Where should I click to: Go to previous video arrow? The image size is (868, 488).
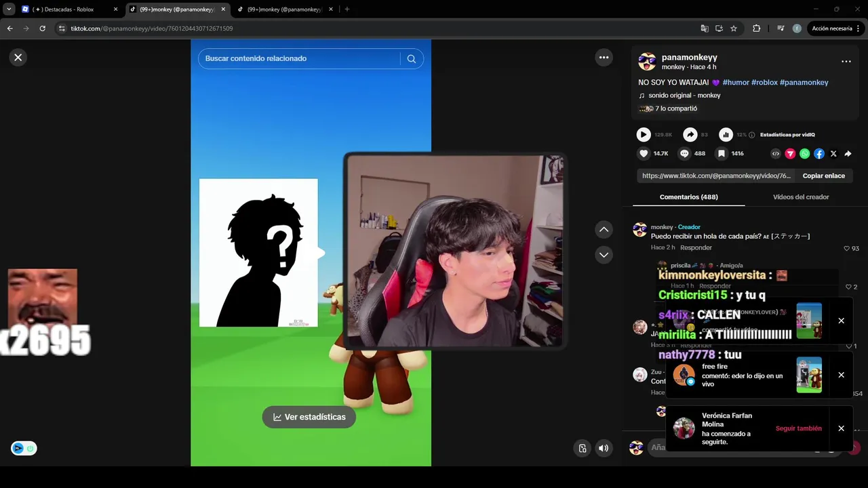(x=604, y=230)
